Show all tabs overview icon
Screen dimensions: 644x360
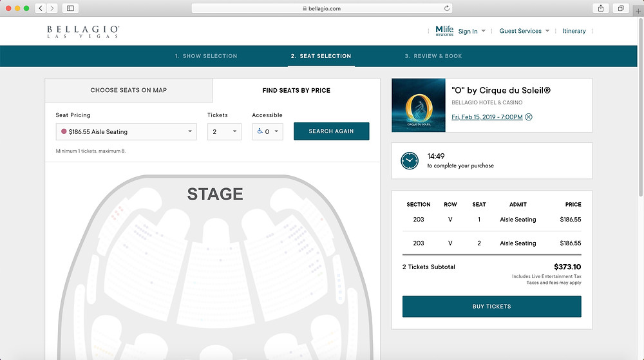(621, 8)
